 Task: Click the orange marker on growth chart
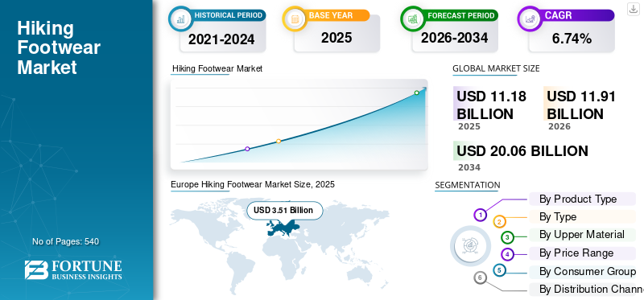(279, 141)
